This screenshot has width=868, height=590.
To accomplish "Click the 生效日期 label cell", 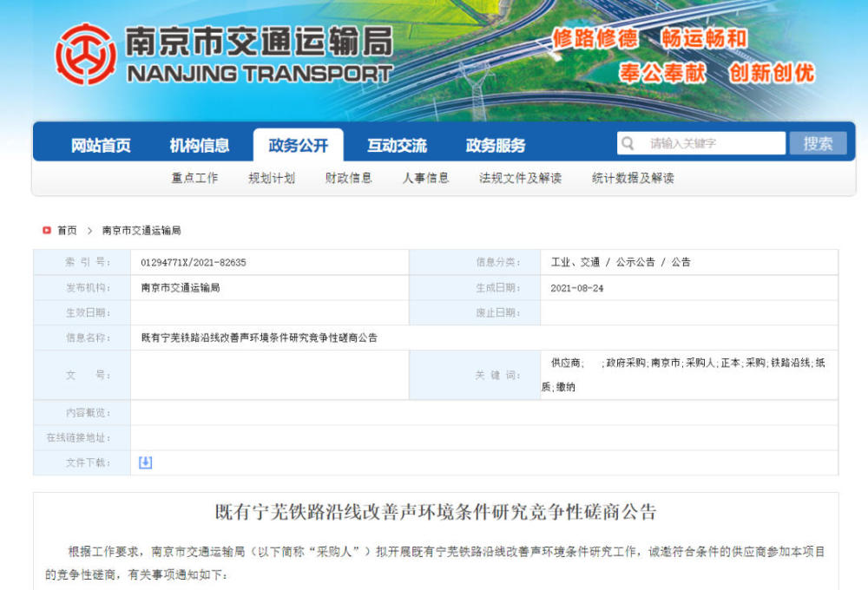I will coord(82,312).
